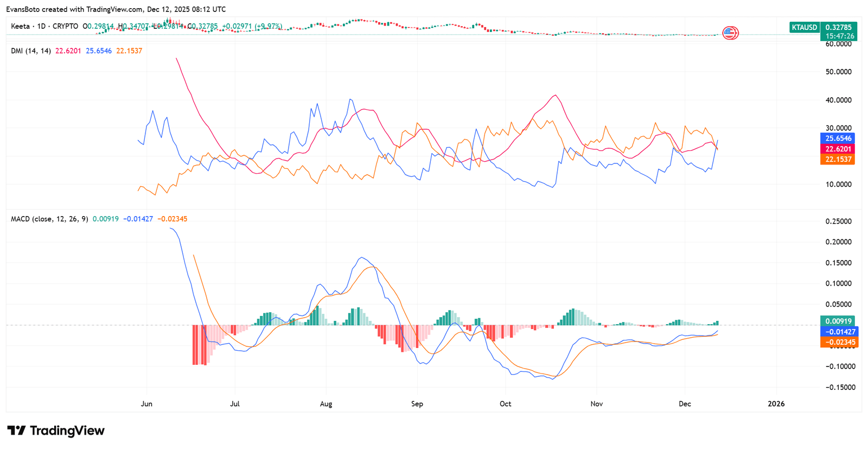Click the 40.0000 DMI scale label

coord(839,100)
